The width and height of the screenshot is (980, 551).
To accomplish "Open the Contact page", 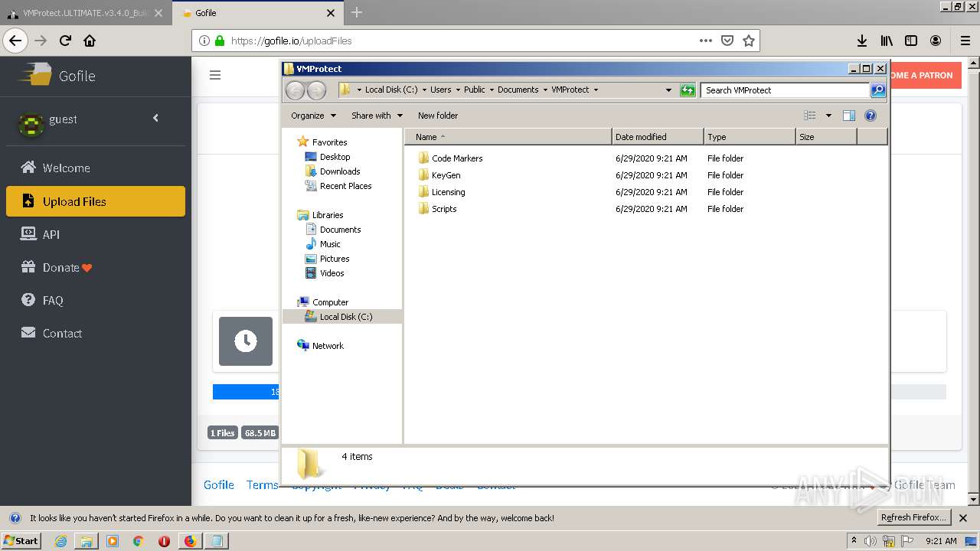I will coord(96,333).
